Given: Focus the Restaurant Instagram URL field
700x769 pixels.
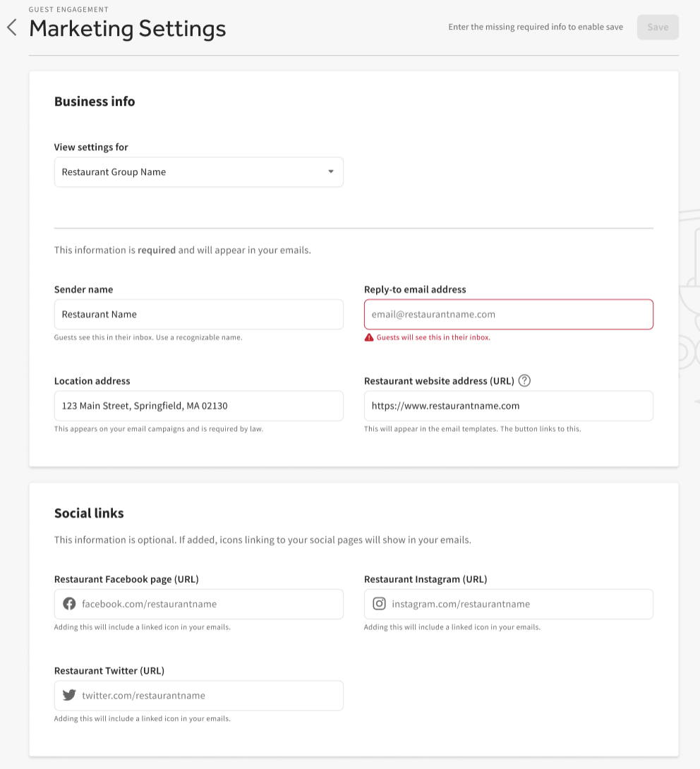Looking at the screenshot, I should pyautogui.click(x=519, y=604).
